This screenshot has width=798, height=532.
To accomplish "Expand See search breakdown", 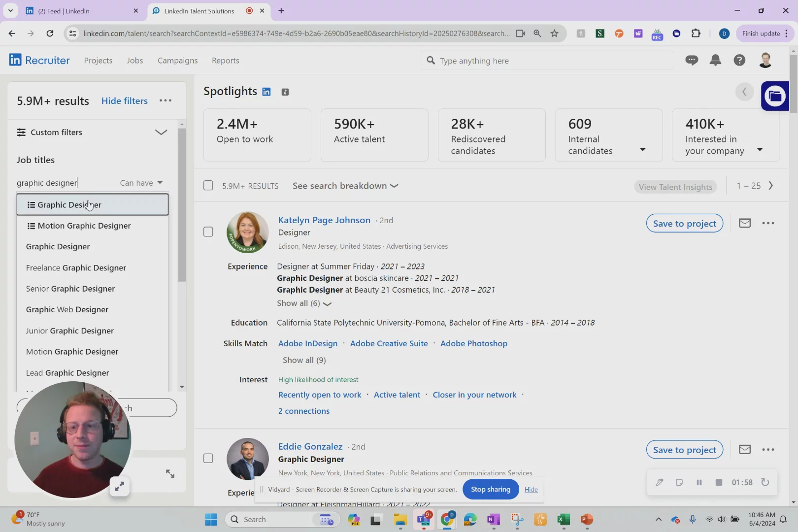I will 345,186.
